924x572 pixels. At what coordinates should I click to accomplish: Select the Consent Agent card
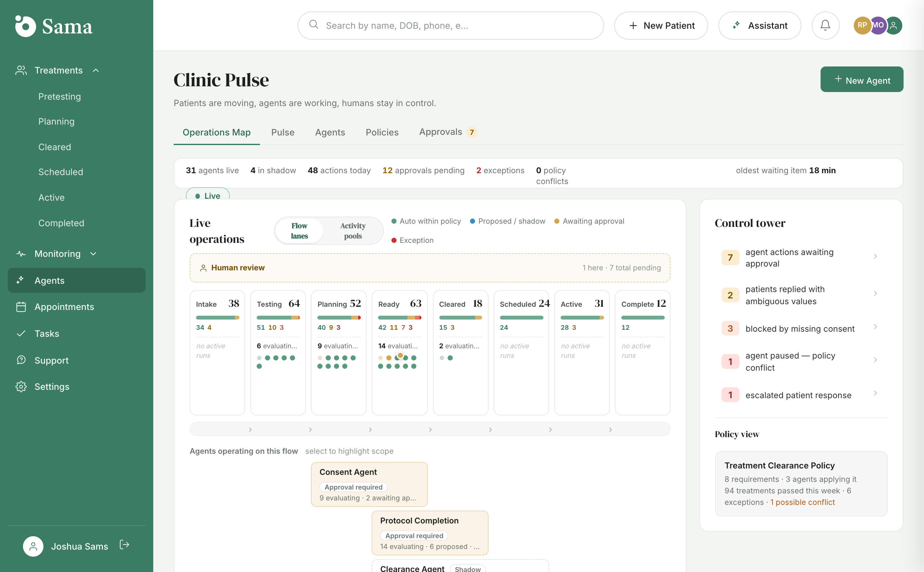point(369,484)
